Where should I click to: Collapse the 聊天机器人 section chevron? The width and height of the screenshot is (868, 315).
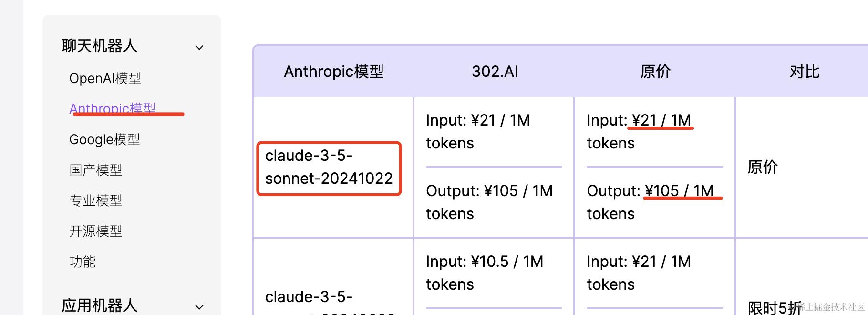199,47
